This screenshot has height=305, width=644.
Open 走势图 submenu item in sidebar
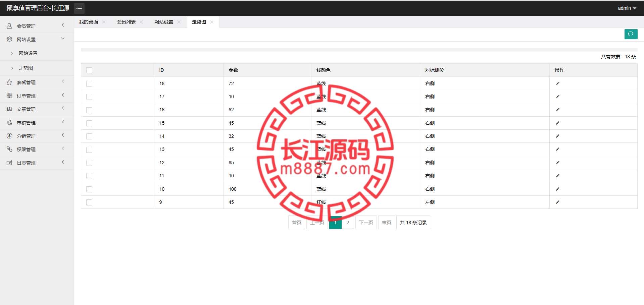26,68
